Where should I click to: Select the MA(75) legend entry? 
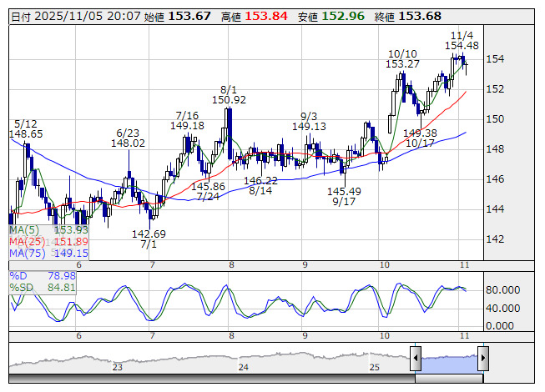(x=48, y=253)
